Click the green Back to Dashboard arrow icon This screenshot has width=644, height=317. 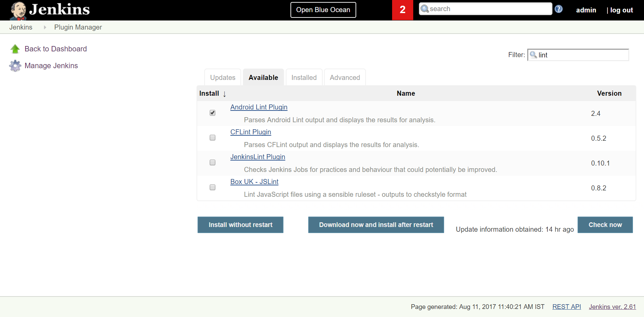[x=15, y=49]
